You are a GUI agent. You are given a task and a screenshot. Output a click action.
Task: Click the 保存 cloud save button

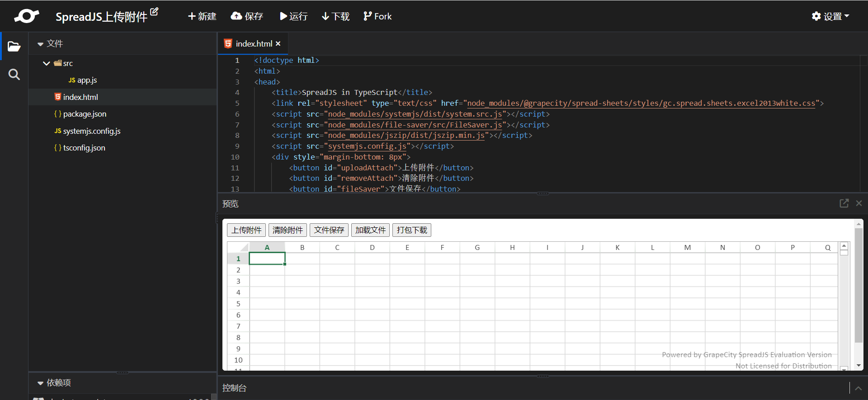point(247,16)
